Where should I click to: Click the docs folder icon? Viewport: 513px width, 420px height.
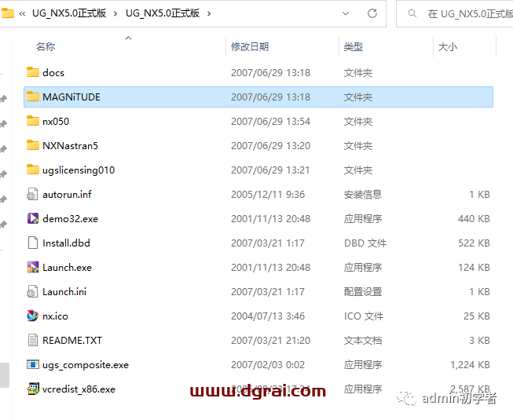(x=33, y=72)
